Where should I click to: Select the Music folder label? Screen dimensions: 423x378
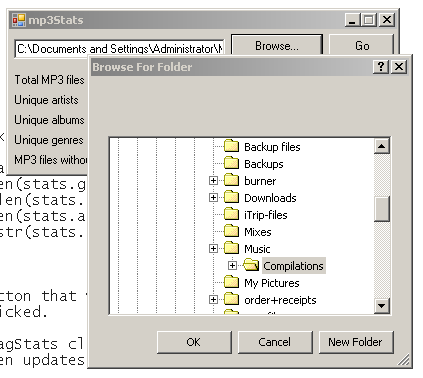pyautogui.click(x=257, y=249)
